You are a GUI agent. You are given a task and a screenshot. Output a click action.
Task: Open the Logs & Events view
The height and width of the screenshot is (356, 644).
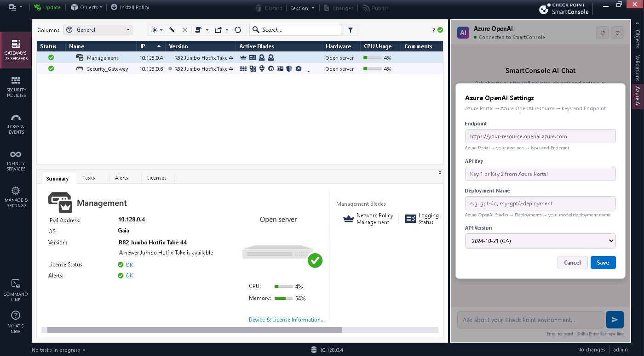coord(16,124)
